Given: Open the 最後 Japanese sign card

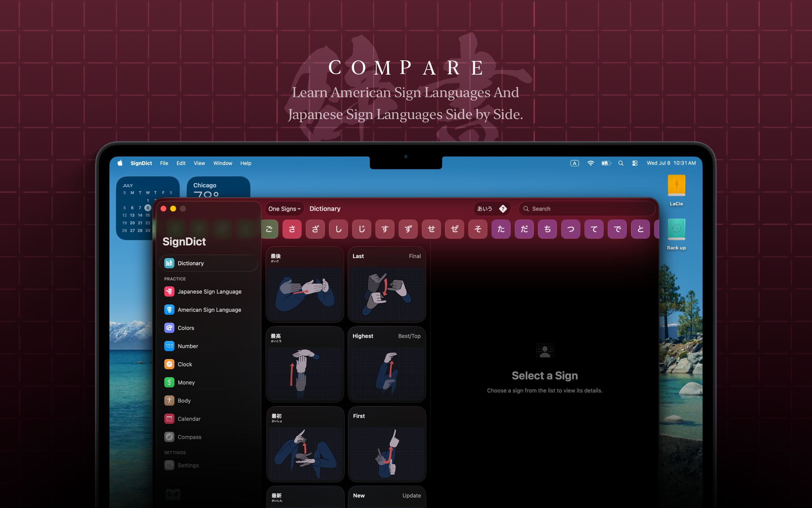Looking at the screenshot, I should click(305, 284).
